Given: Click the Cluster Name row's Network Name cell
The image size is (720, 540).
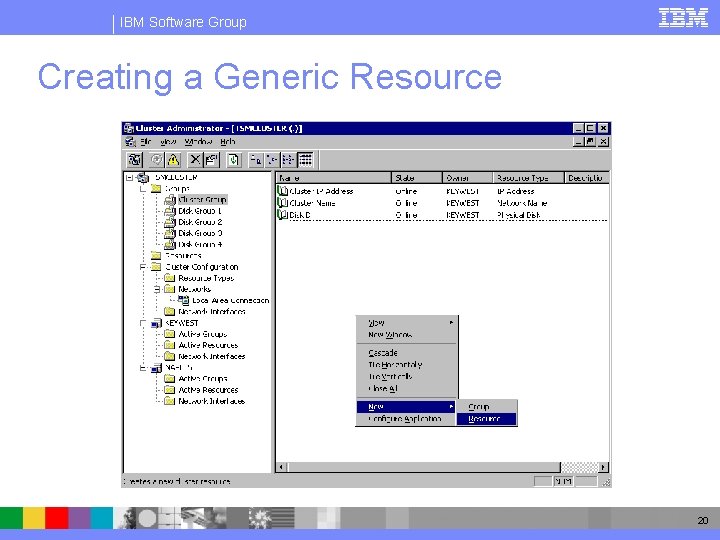Looking at the screenshot, I should [522, 203].
